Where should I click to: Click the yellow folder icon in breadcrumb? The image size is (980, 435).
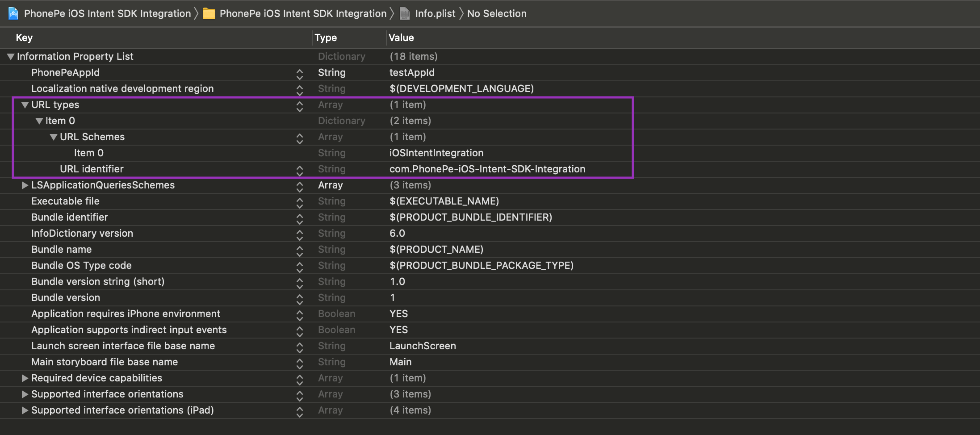coord(209,14)
